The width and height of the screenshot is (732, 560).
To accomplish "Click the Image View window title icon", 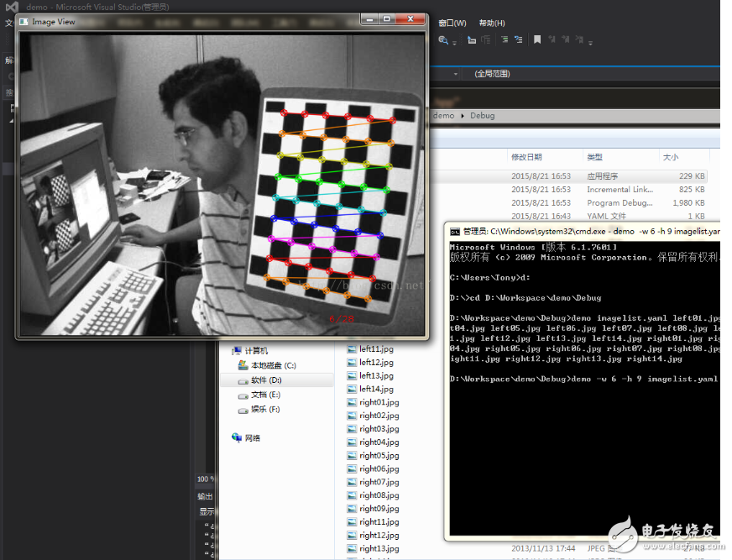I will pyautogui.click(x=24, y=22).
